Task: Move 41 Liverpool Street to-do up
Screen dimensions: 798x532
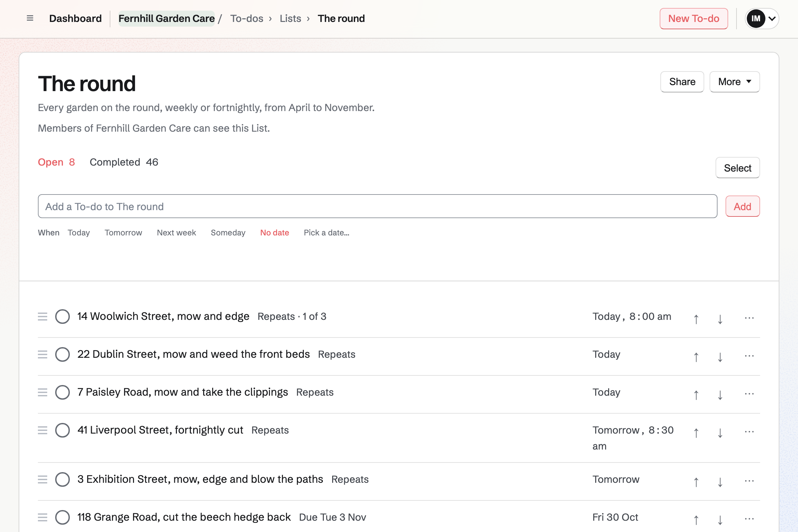Action: pos(696,433)
